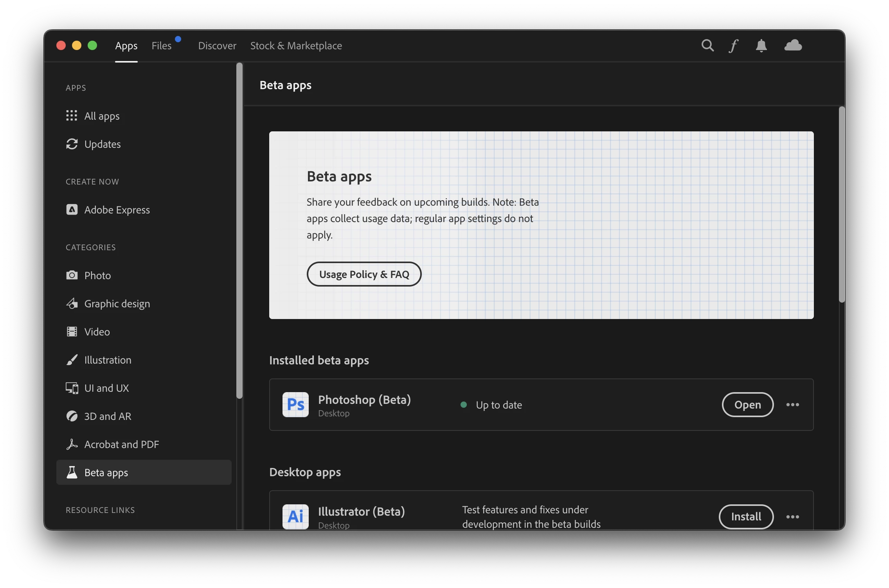Select the Acrobat and PDF category
Viewport: 889px width, 588px height.
(x=121, y=445)
